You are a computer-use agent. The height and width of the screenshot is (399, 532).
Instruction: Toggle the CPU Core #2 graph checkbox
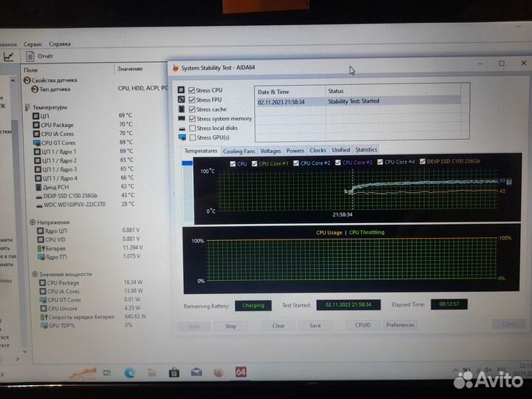pyautogui.click(x=296, y=163)
